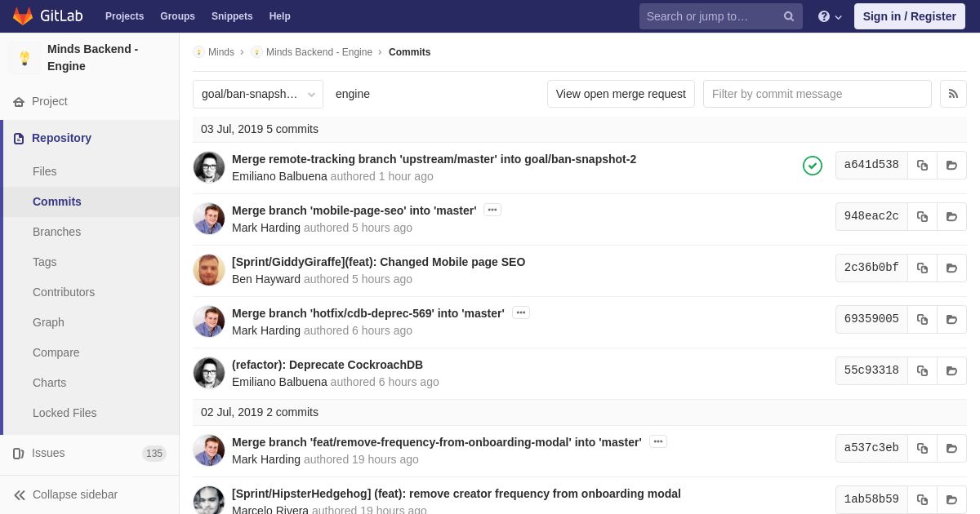Click the Minds Backend - Engine project avatar

point(24,58)
